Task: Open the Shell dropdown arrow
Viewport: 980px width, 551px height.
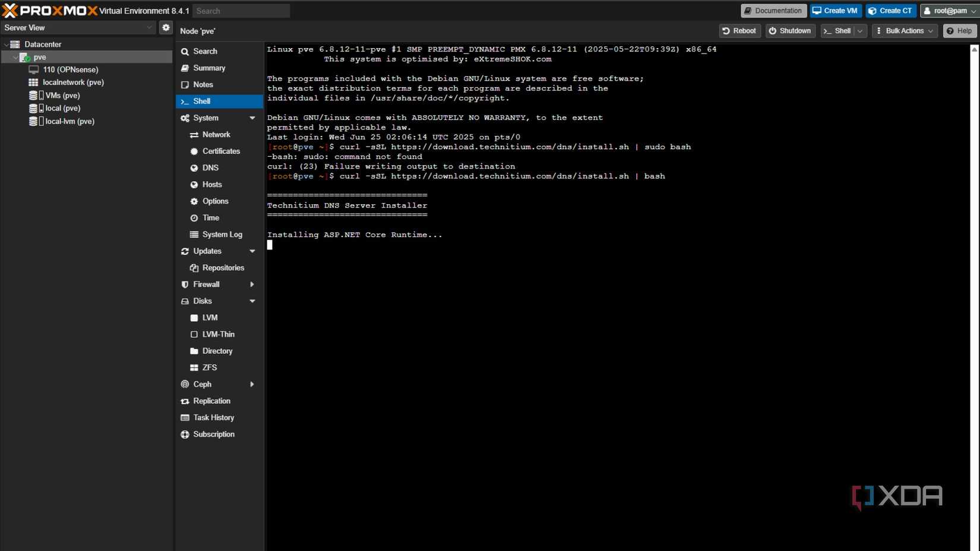Action: coord(859,31)
